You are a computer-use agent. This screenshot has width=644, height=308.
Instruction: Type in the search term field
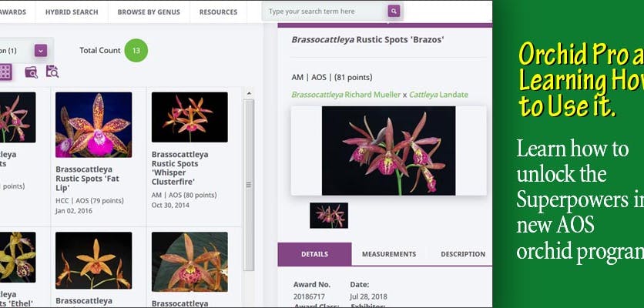pos(324,12)
